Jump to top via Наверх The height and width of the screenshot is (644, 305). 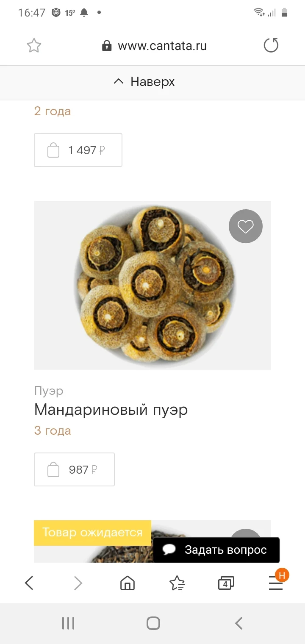(144, 82)
